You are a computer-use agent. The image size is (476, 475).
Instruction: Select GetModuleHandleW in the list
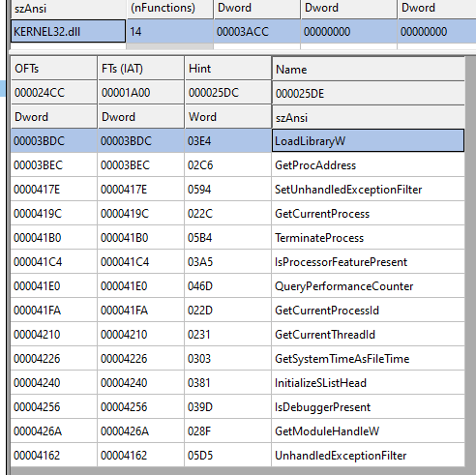coord(327,431)
